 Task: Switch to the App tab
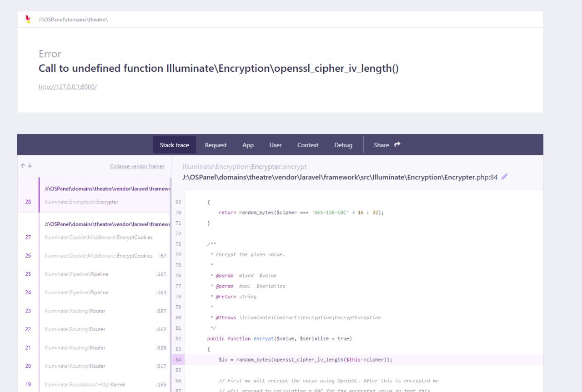tap(248, 145)
